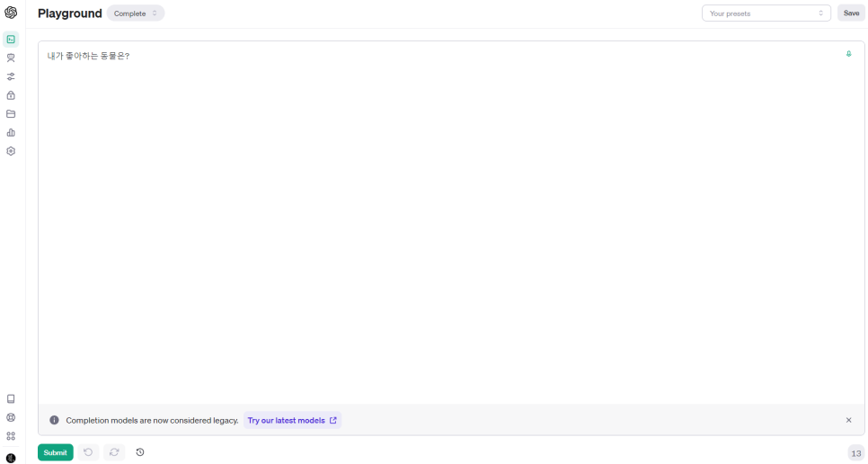Open the Playground sidebar icon
This screenshot has width=868, height=464.
11,40
